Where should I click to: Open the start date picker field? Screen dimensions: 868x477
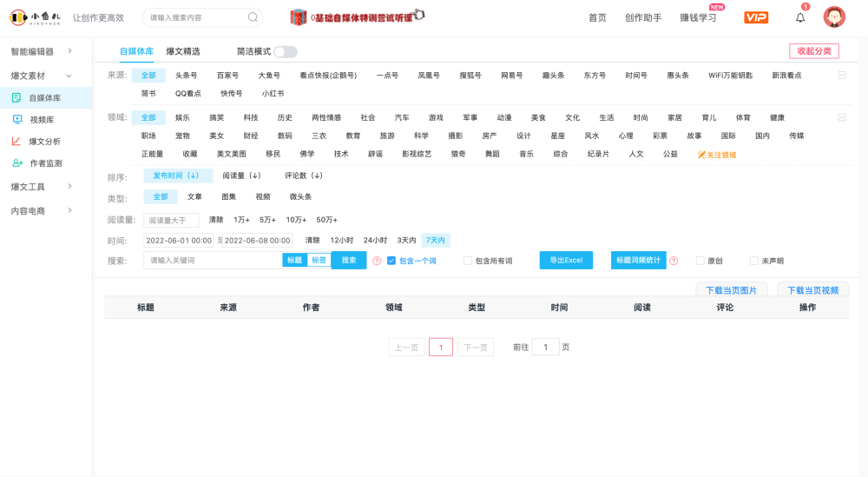[179, 241]
